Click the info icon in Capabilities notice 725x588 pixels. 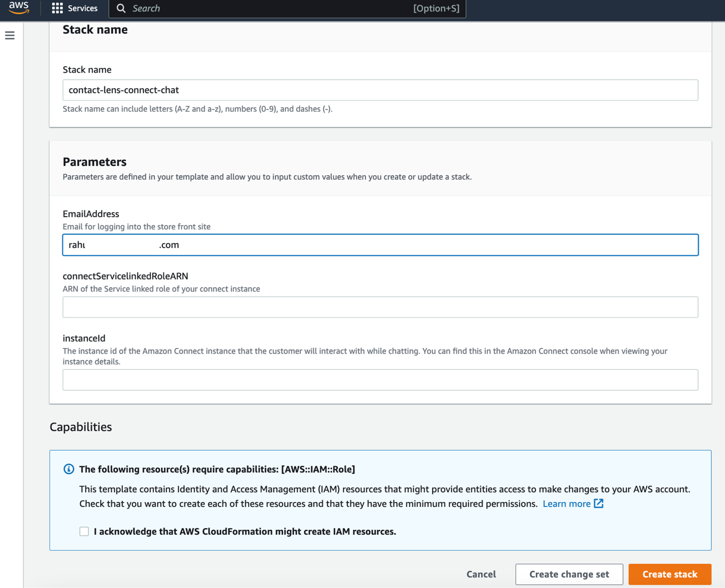click(68, 469)
